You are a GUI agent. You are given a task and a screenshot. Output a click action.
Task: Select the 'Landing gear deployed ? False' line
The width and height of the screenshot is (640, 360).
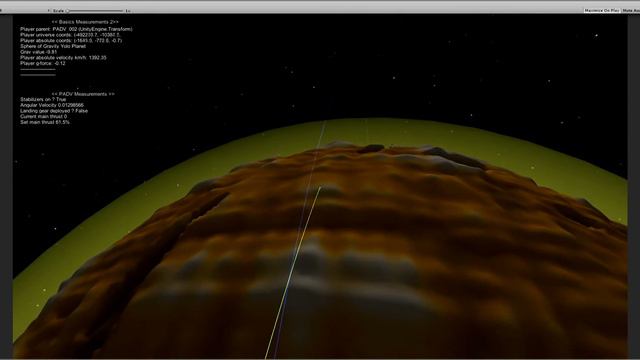pos(54,111)
